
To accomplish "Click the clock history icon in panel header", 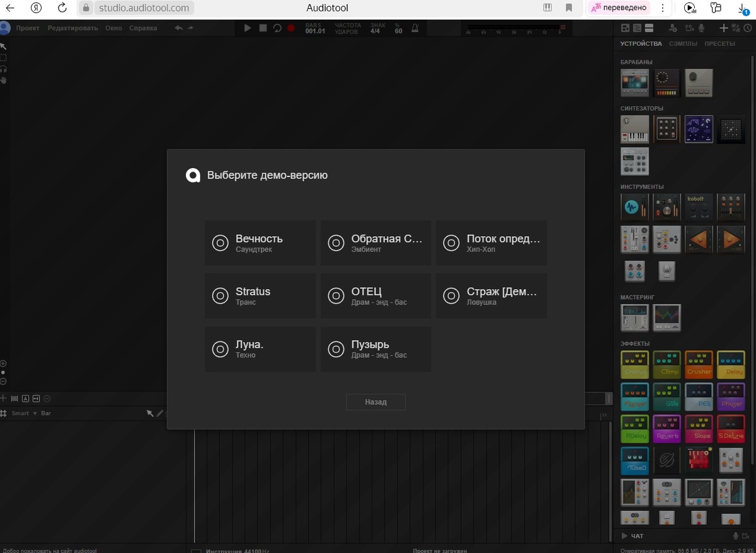I will click(747, 28).
